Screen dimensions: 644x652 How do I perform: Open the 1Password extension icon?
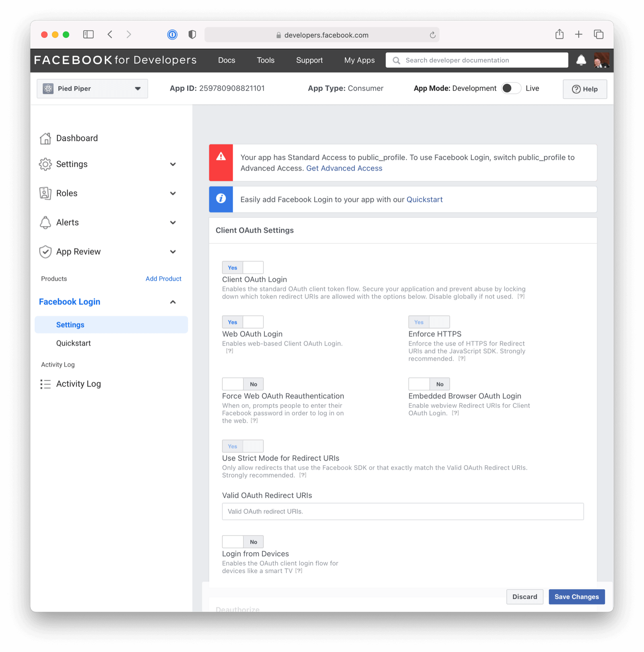(172, 35)
